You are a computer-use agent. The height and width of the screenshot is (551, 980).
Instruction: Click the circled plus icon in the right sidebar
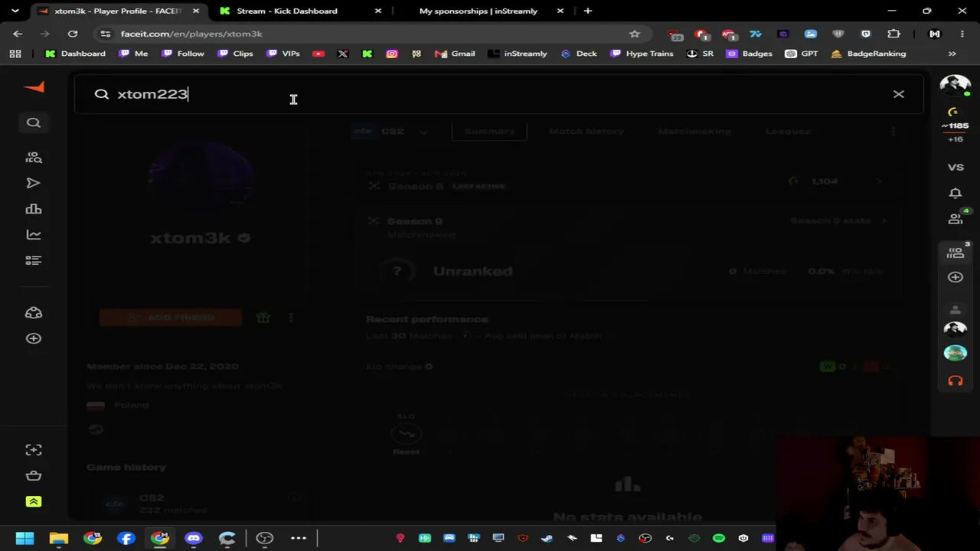click(955, 277)
